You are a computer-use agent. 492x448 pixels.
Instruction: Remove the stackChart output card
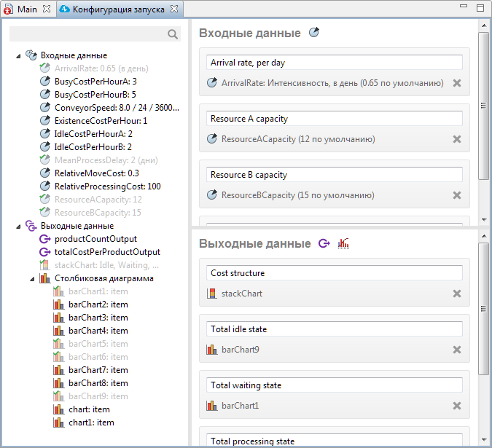point(457,294)
